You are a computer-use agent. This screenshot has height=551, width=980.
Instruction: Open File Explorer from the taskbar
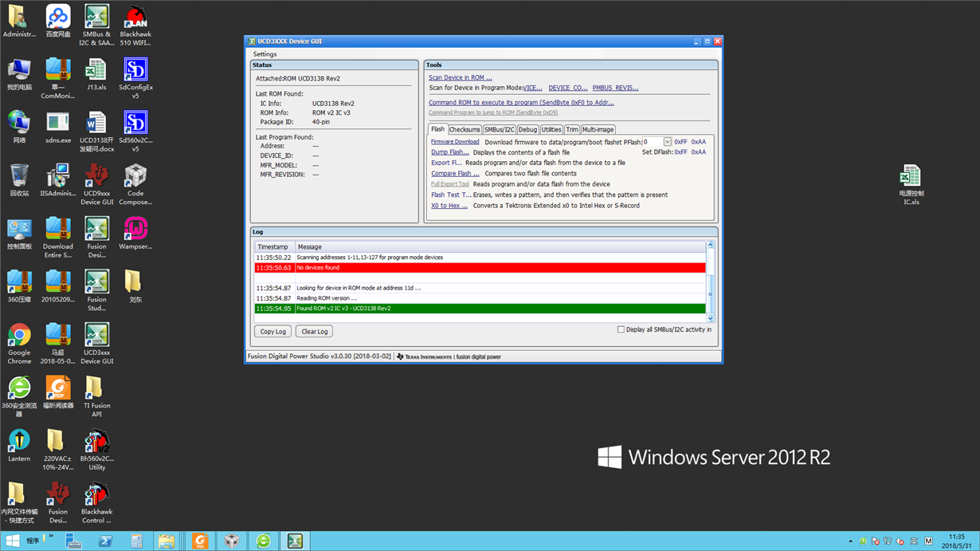tap(167, 541)
